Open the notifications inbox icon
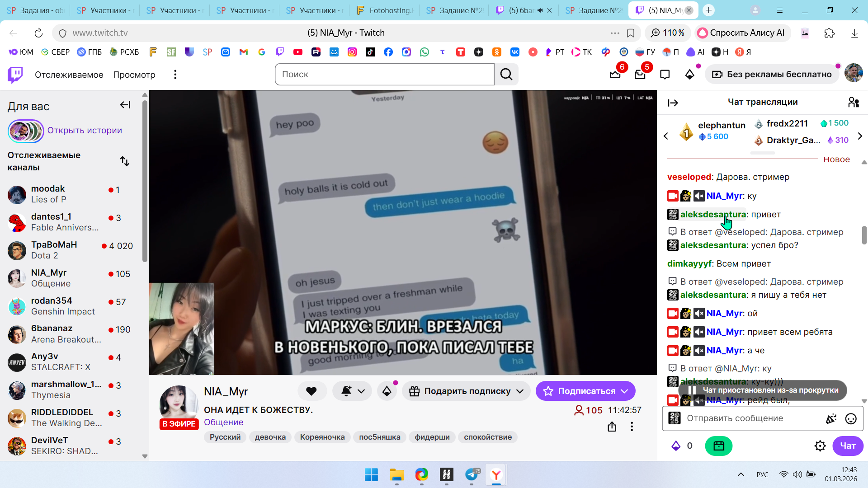Image resolution: width=868 pixels, height=488 pixels. pyautogui.click(x=640, y=75)
